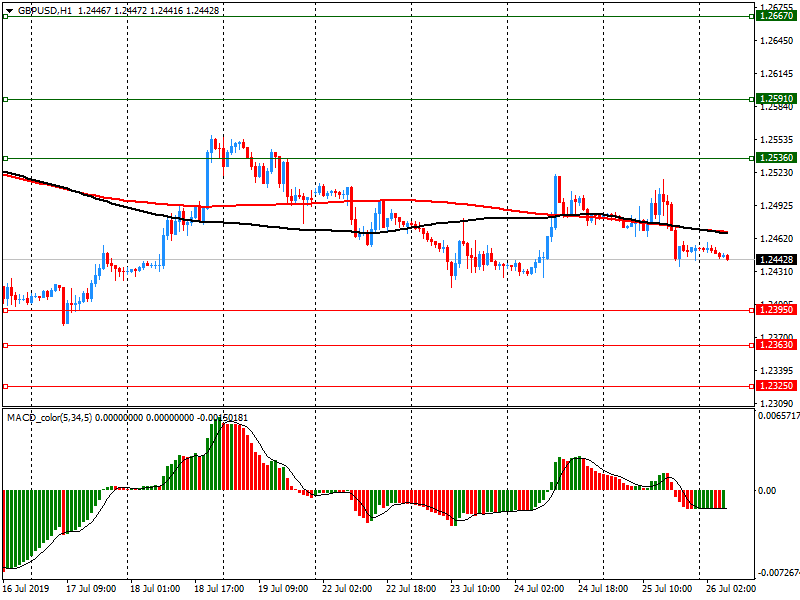Click the 18 Jul 01:00 time axis label
Screen dimensions: 800x600
[155, 589]
